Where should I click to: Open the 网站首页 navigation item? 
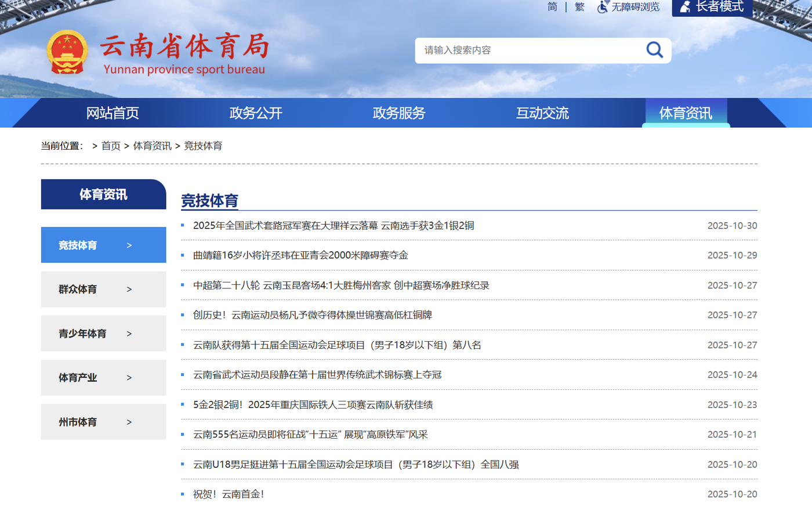click(113, 113)
